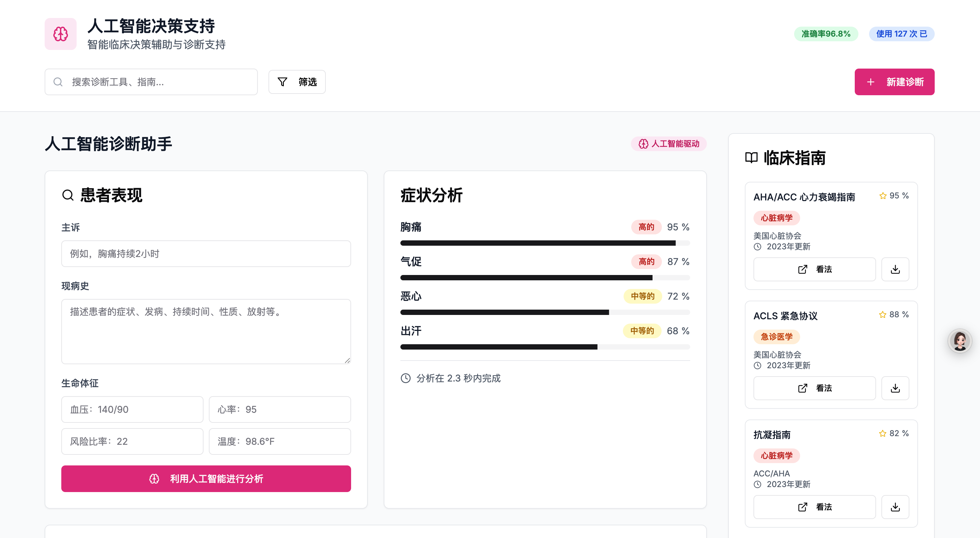
Task: Click the 血压 blood pressure field
Action: [132, 409]
